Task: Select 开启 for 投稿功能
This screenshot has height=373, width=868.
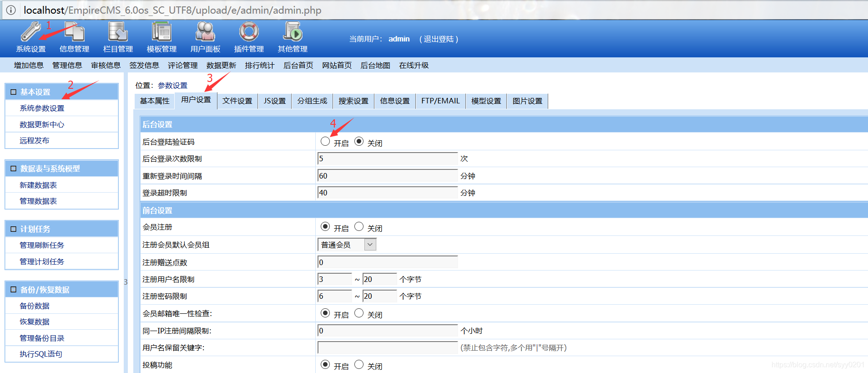Action: [x=325, y=365]
